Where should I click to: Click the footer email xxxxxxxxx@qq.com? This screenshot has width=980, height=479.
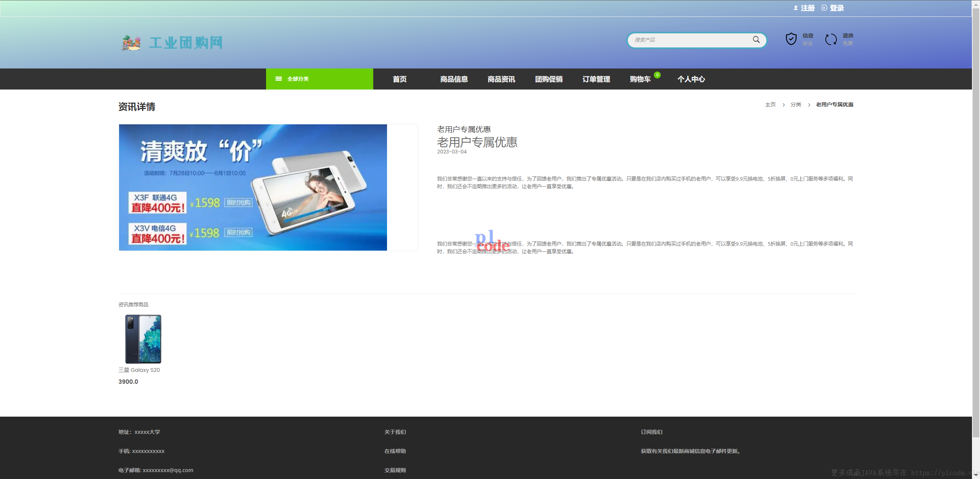pyautogui.click(x=156, y=470)
